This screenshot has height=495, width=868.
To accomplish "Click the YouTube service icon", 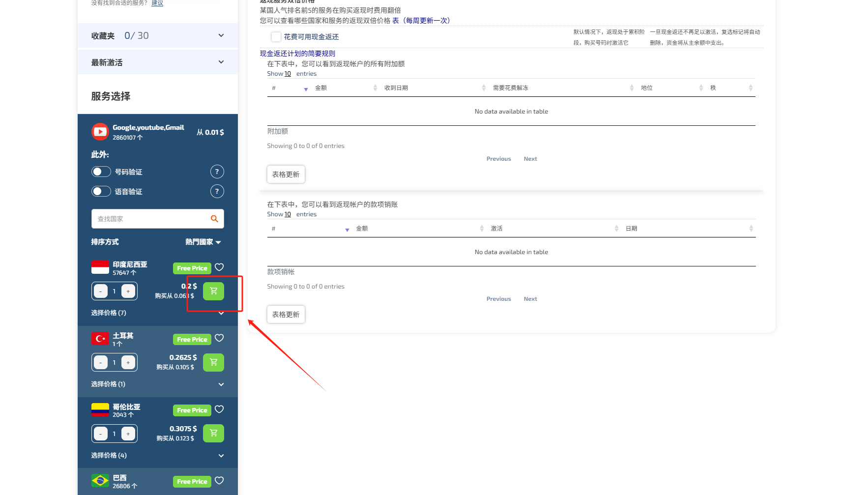I will point(100,132).
